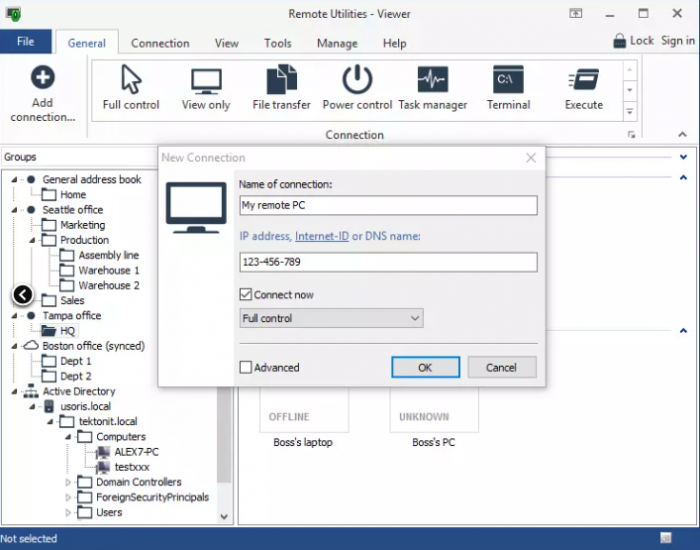Viewport: 700px width, 550px height.
Task: Click the Name of connection field
Action: pyautogui.click(x=388, y=205)
